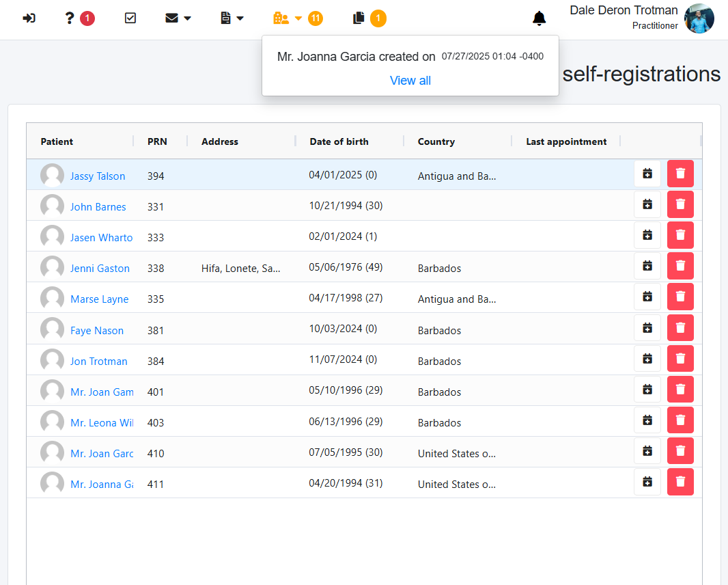728x585 pixels.
Task: Delete Mr. Joanna Garcia's row
Action: [x=680, y=482]
